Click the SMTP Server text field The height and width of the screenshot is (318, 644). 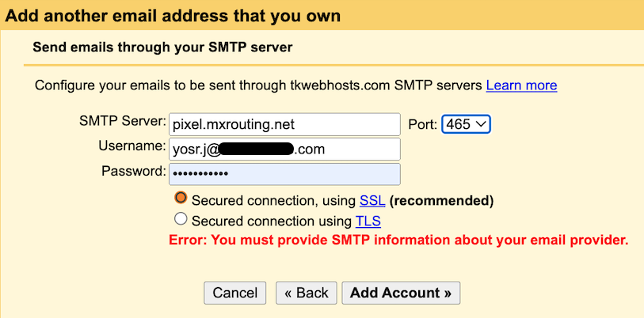284,124
